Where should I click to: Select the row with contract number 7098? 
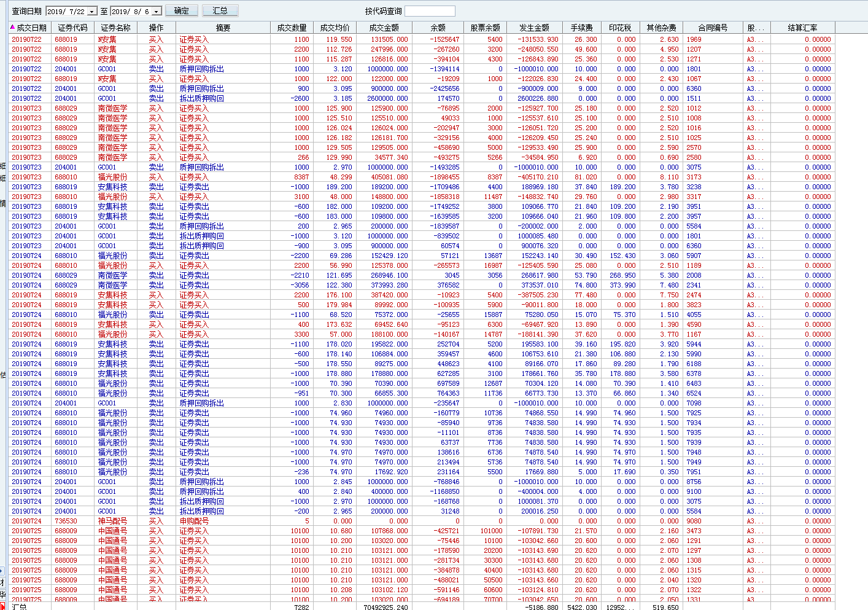pos(422,403)
